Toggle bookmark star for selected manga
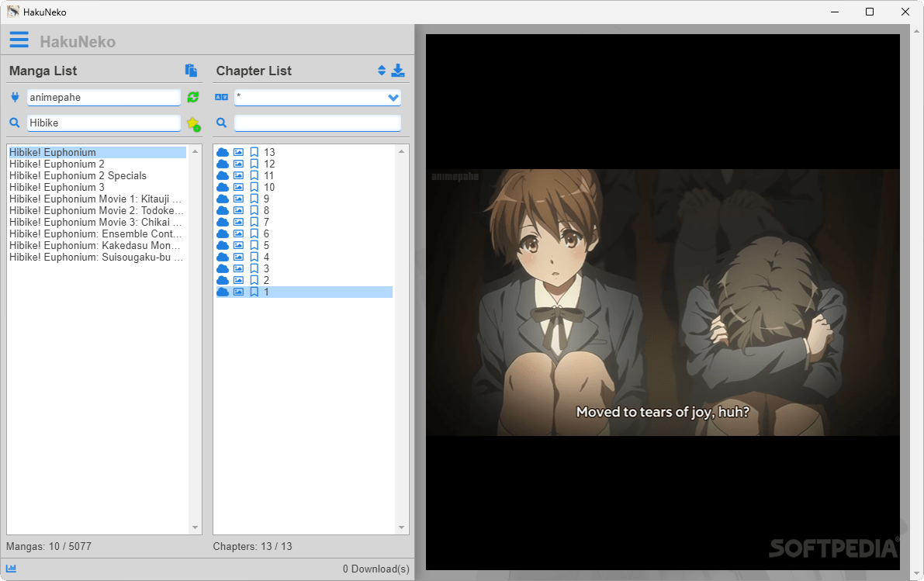Viewport: 924px width, 581px height. [x=192, y=123]
